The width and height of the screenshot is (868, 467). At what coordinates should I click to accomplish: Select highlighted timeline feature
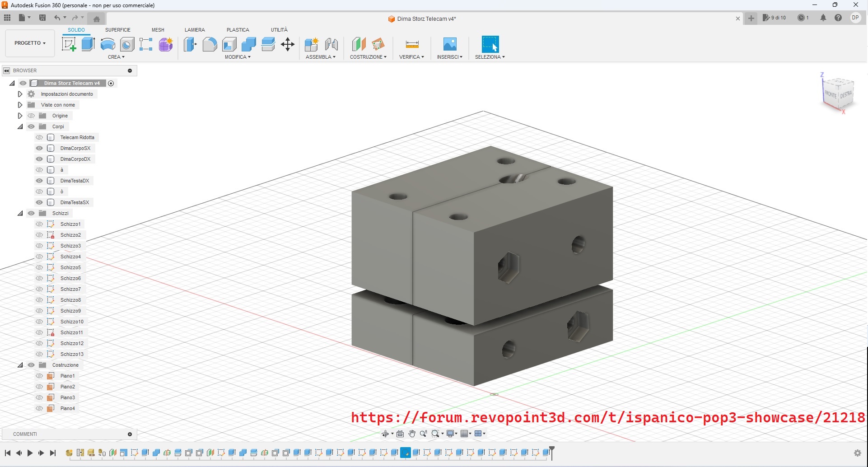point(406,453)
